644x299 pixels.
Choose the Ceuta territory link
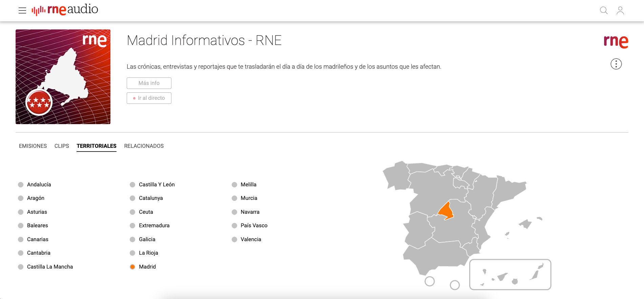tap(146, 212)
